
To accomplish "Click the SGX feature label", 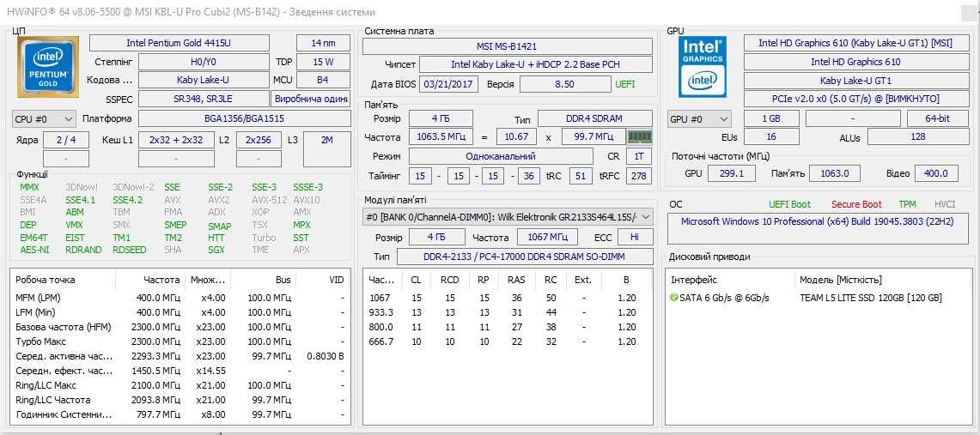I will click(216, 250).
